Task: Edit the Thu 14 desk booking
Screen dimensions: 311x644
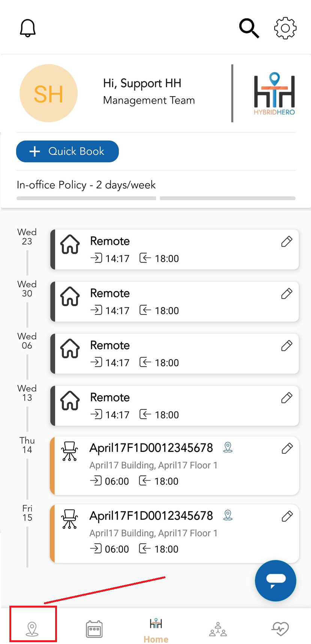Action: [x=287, y=448]
